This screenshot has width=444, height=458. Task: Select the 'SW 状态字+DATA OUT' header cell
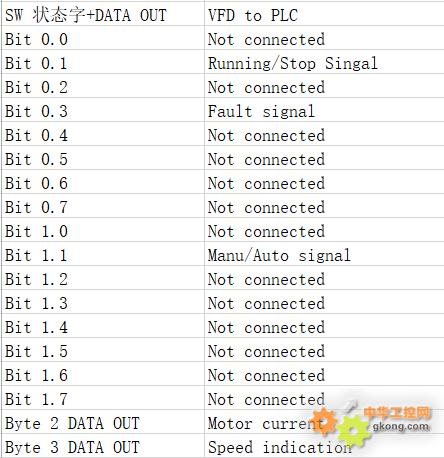point(103,14)
